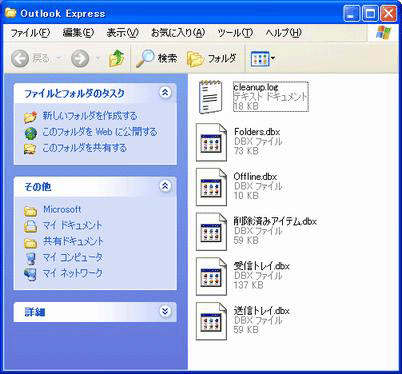Click the テキスト ドキュメント type label
The width and height of the screenshot is (402, 374).
[x=270, y=96]
